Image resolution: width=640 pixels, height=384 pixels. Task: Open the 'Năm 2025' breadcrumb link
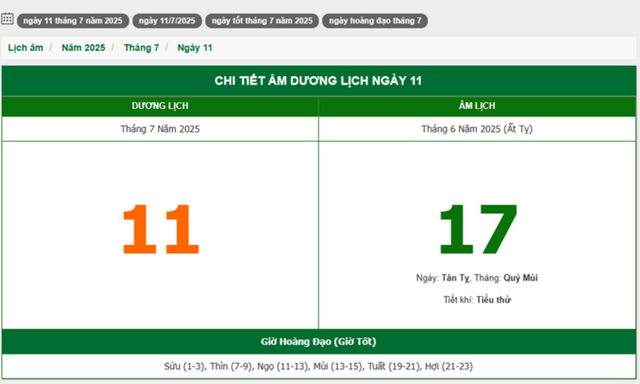coord(83,48)
